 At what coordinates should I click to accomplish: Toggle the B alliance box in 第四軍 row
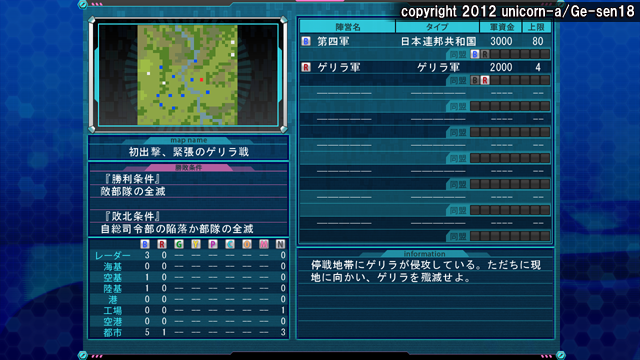pyautogui.click(x=475, y=54)
